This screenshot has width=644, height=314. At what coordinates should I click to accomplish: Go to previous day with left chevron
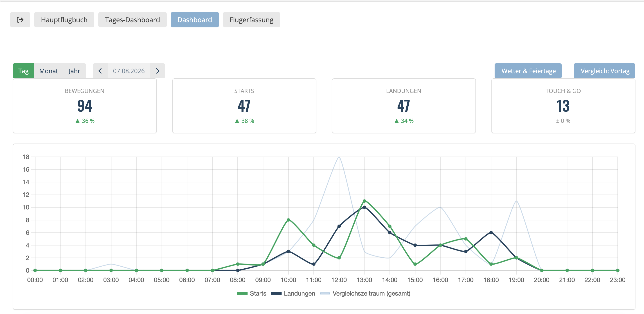point(100,71)
